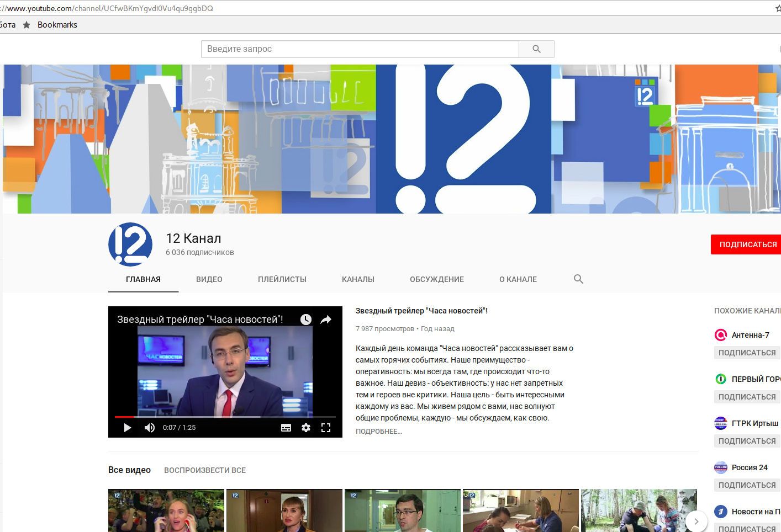Click the 6 036 подписчиков text
This screenshot has width=781, height=532.
coord(200,252)
